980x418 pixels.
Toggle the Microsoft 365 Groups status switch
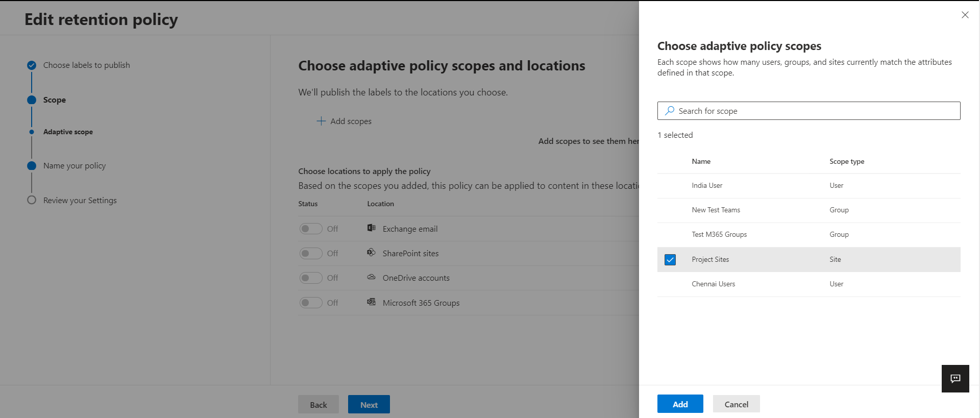click(x=311, y=303)
